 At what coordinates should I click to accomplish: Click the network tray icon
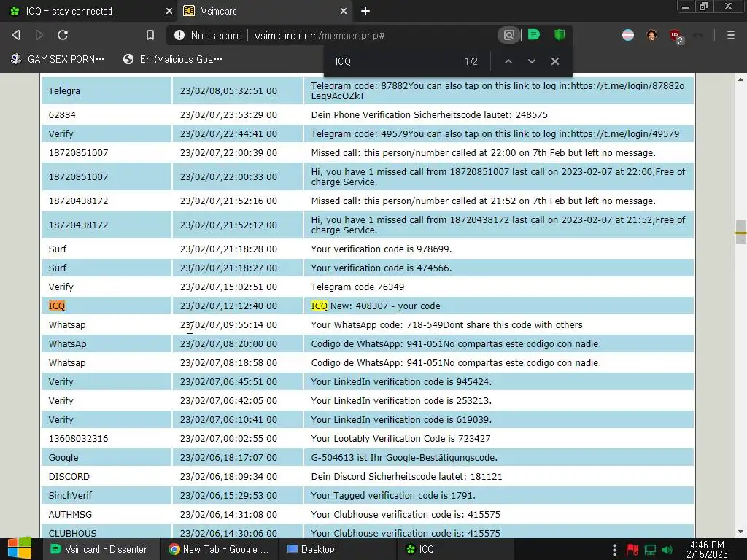(650, 550)
